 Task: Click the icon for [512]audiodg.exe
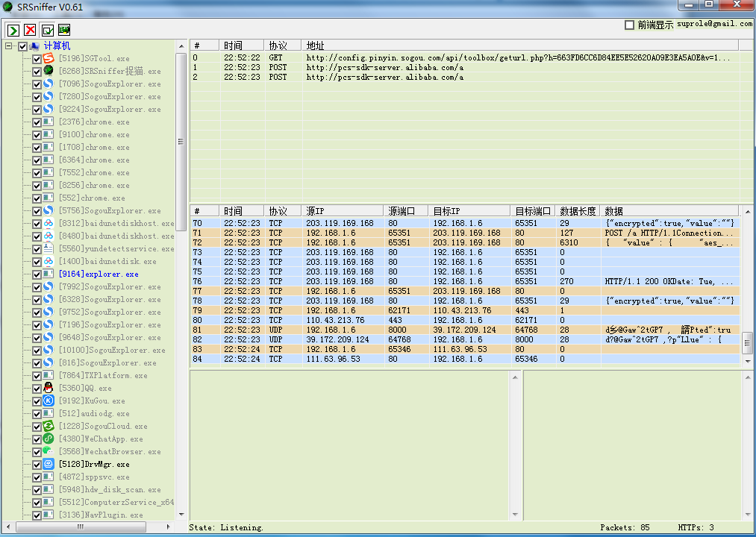[x=49, y=414]
